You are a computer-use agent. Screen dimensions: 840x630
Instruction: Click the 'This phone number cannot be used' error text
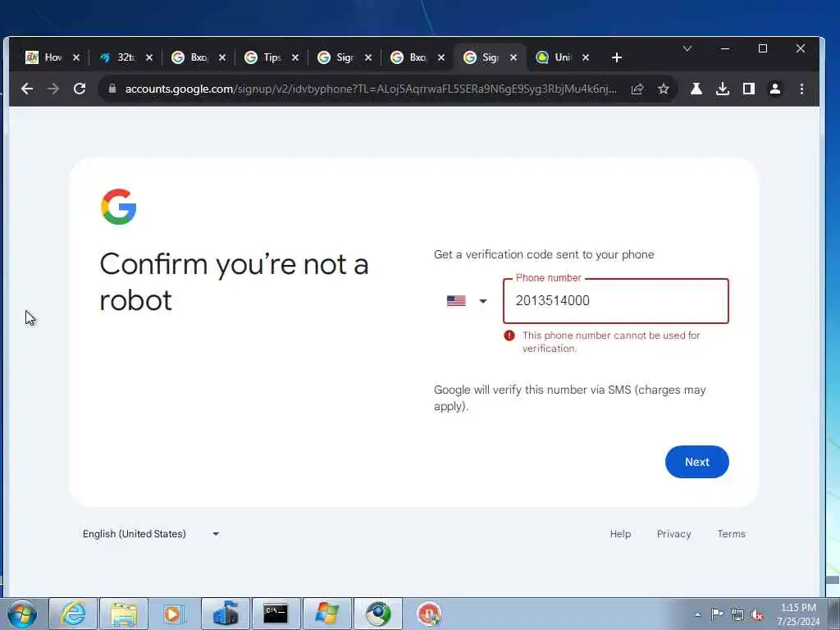[610, 342]
